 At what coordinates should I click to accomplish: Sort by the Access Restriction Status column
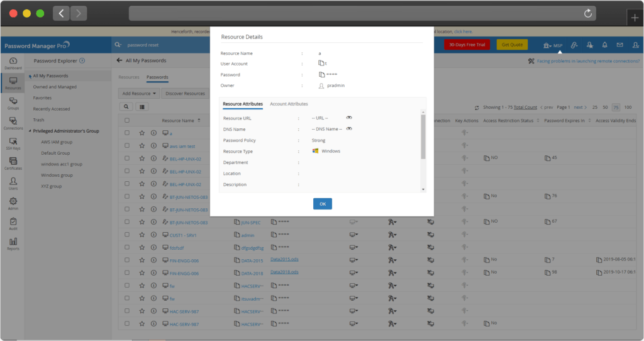pyautogui.click(x=511, y=120)
